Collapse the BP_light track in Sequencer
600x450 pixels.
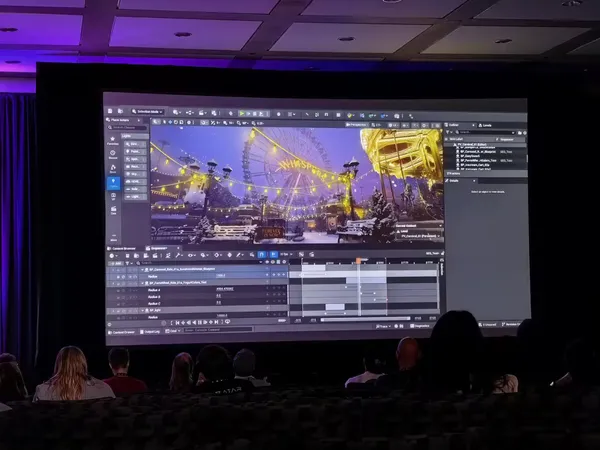(x=143, y=310)
